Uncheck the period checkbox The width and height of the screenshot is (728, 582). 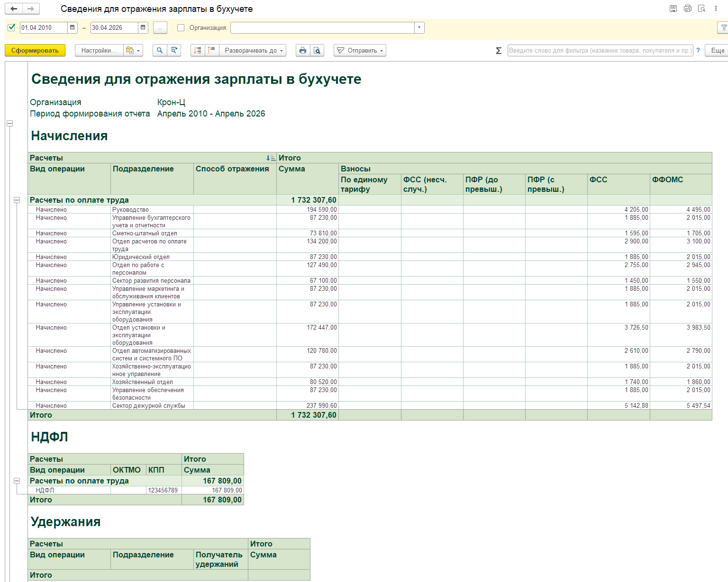coord(11,27)
